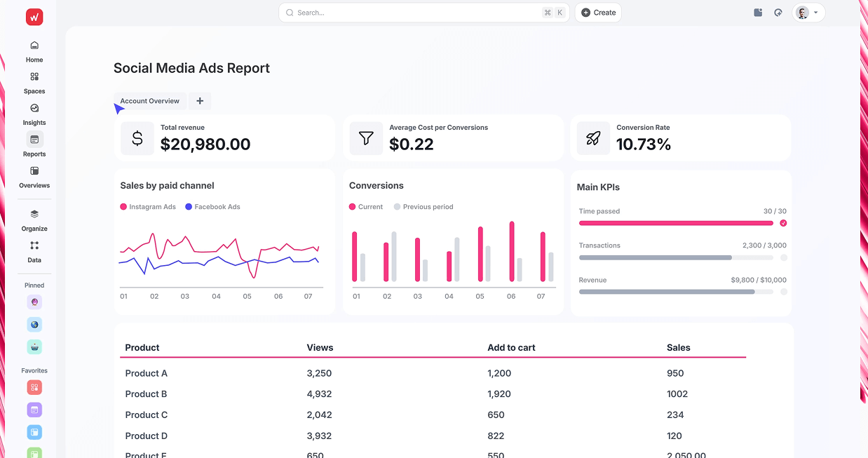Open Overviews from the left sidebar

pos(34,176)
